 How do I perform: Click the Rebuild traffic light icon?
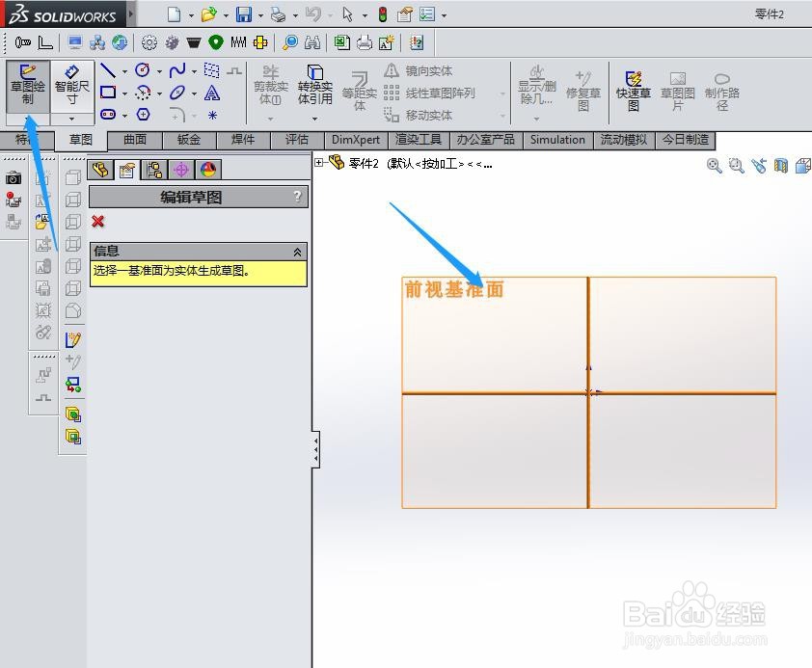(x=383, y=14)
